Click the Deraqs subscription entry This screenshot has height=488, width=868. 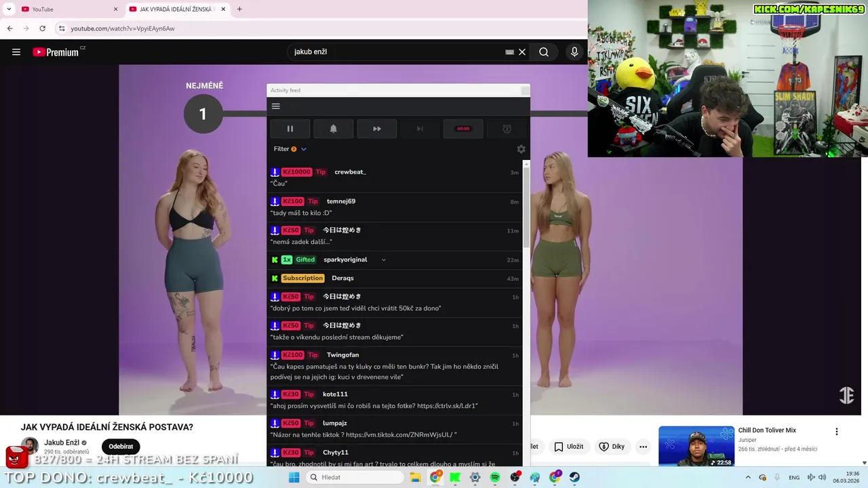pyautogui.click(x=395, y=278)
